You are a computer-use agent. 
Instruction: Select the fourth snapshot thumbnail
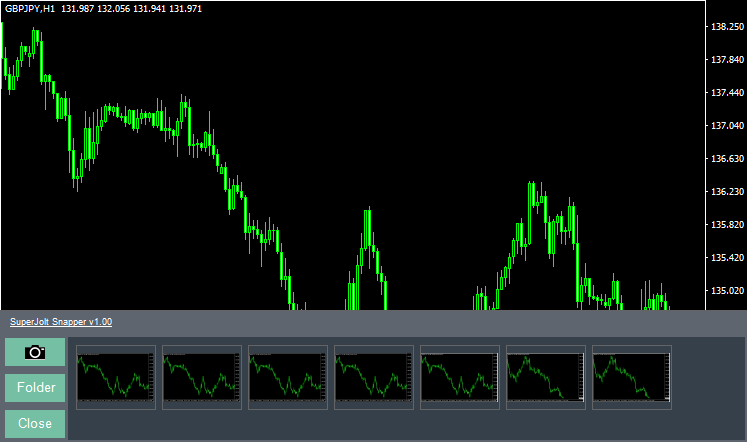pyautogui.click(x=374, y=378)
